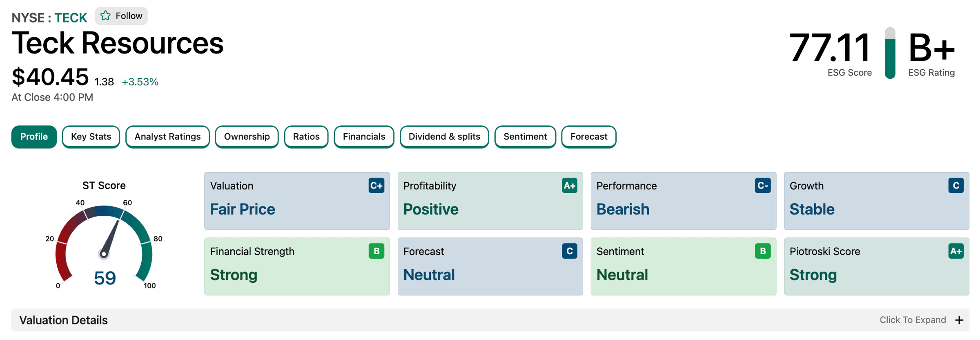Click the Click To Expand label
980x340 pixels.
pos(913,320)
